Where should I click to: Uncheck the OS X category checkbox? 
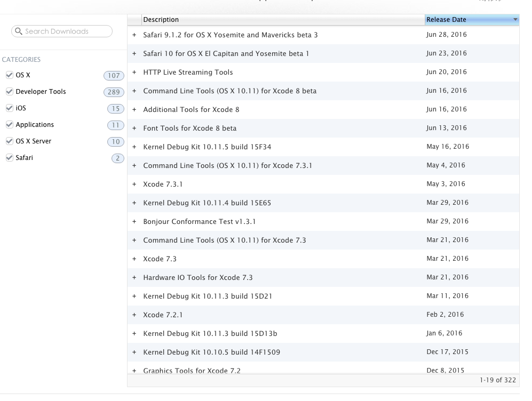point(10,75)
